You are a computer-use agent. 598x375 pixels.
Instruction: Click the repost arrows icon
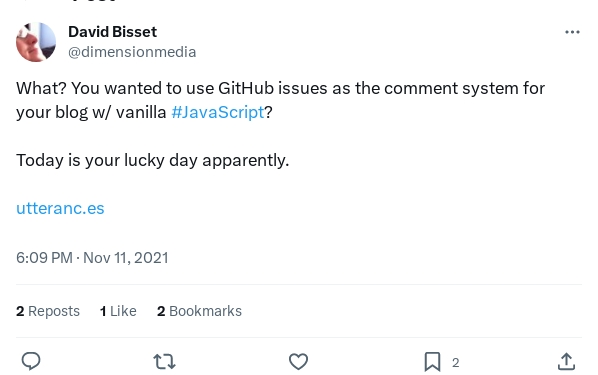164,361
